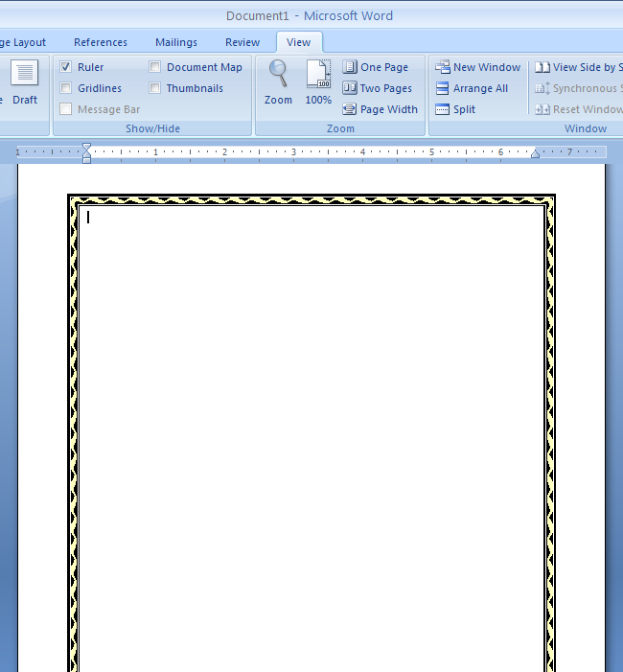Click the Synchronous Scrolling icon
Viewport: 623px width, 672px height.
click(x=542, y=88)
